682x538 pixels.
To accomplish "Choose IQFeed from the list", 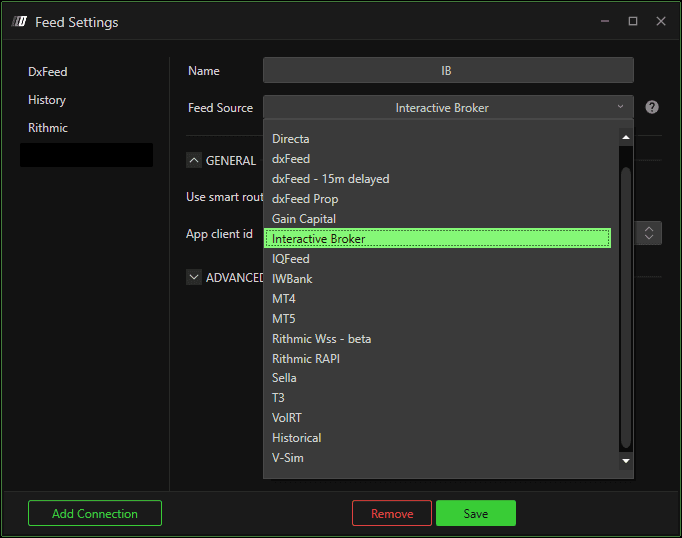I will click(437, 259).
